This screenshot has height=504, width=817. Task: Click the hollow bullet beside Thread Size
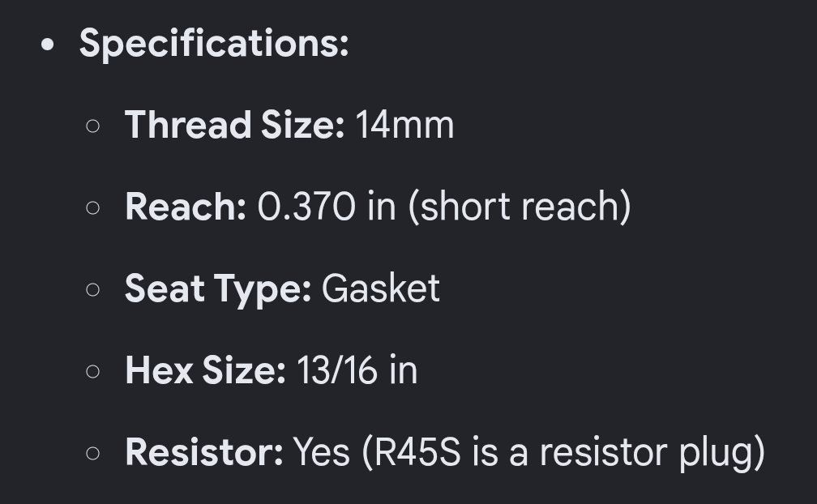92,126
